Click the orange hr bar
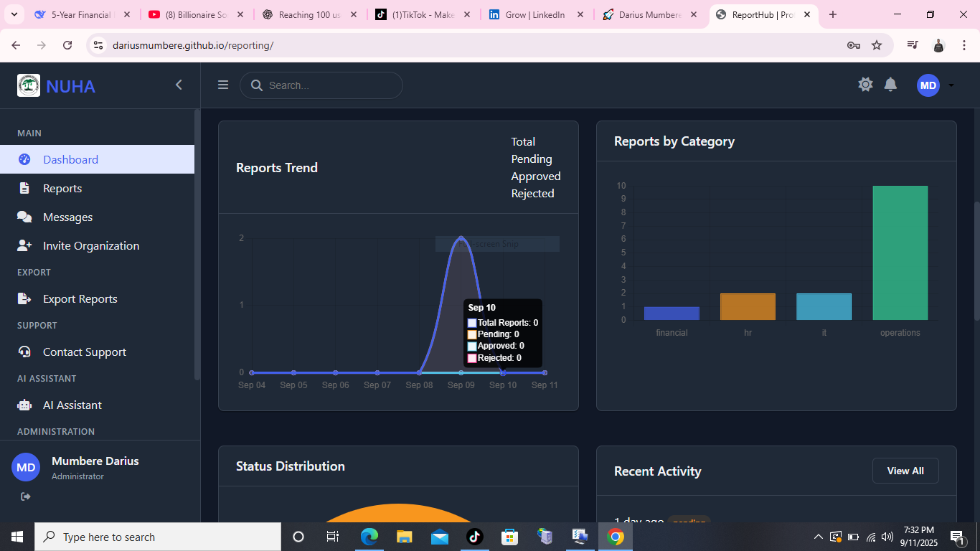980x551 pixels. [748, 306]
